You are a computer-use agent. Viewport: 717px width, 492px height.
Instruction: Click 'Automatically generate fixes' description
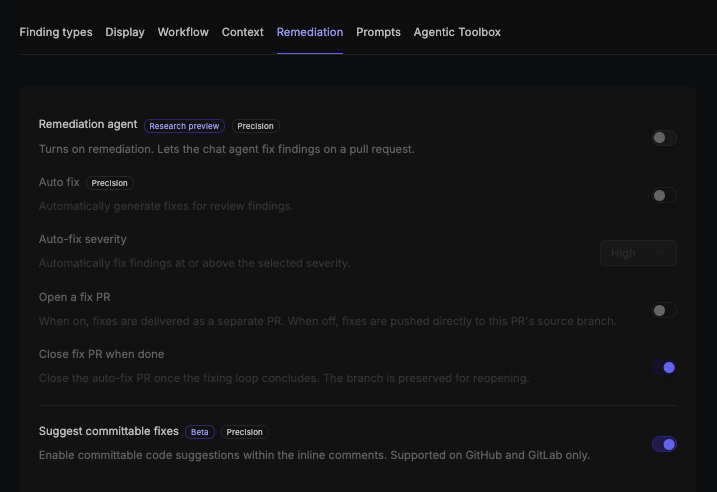click(166, 206)
